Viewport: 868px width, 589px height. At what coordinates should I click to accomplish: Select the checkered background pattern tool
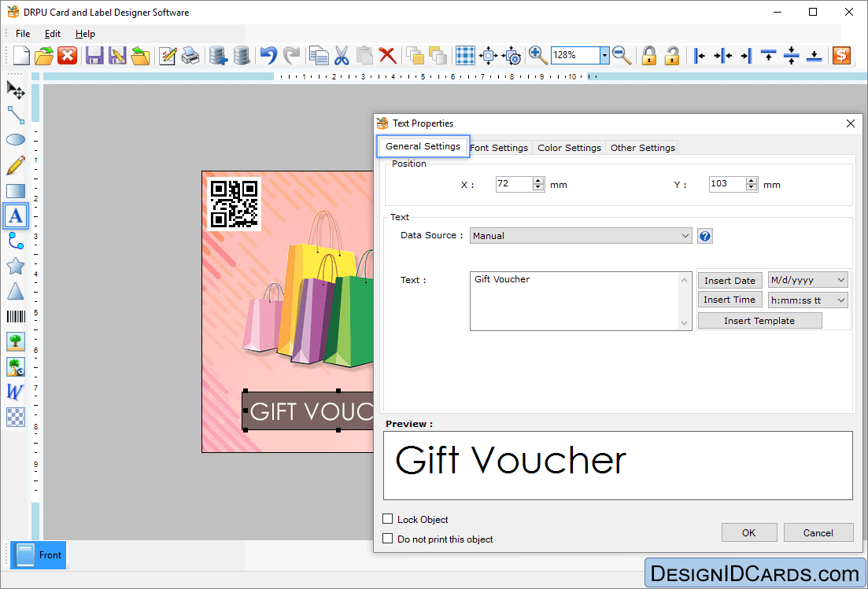click(x=16, y=417)
